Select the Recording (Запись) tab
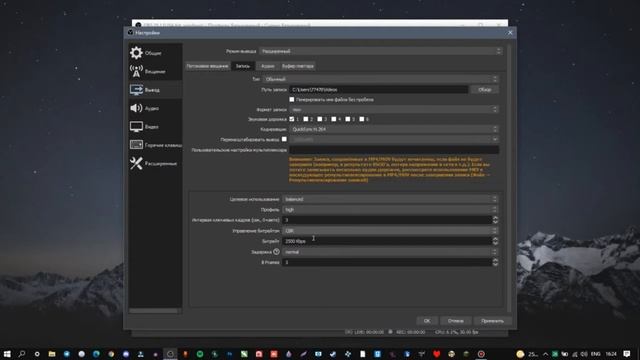 [243, 66]
